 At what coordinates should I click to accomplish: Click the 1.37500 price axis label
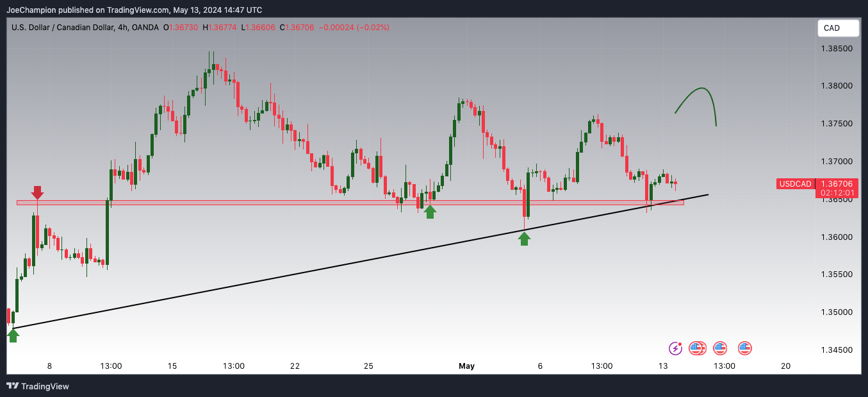(837, 124)
